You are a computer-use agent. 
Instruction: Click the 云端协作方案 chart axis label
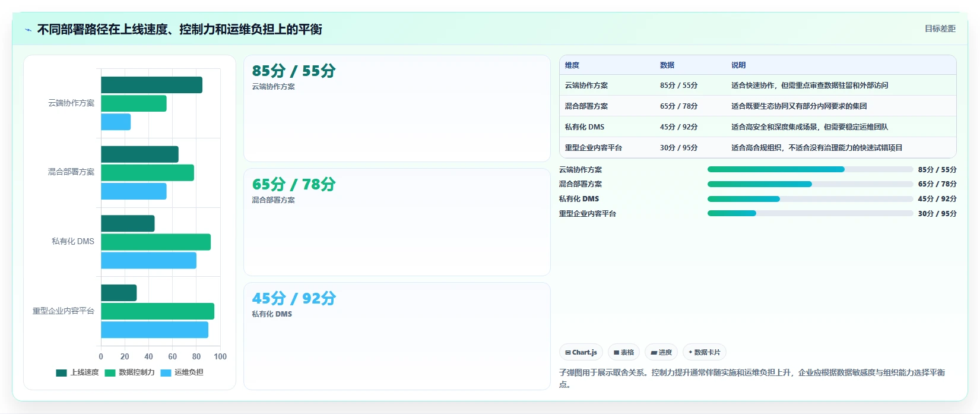pyautogui.click(x=71, y=103)
